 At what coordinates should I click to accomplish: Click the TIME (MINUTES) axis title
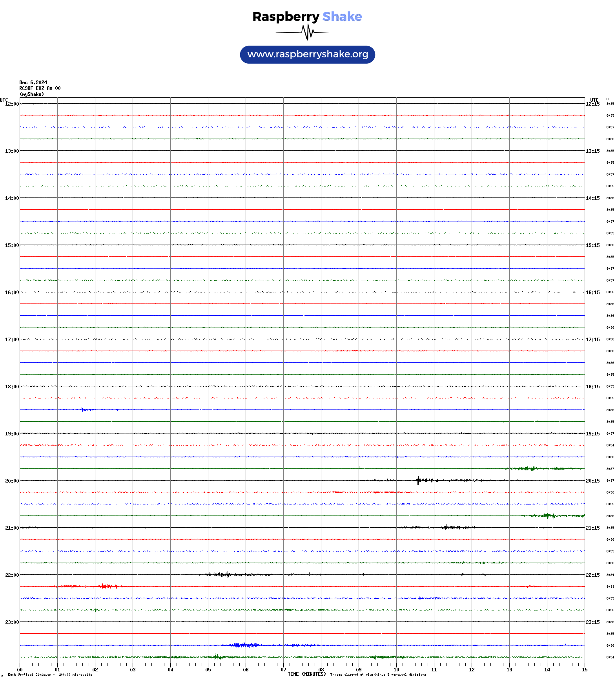(x=307, y=674)
